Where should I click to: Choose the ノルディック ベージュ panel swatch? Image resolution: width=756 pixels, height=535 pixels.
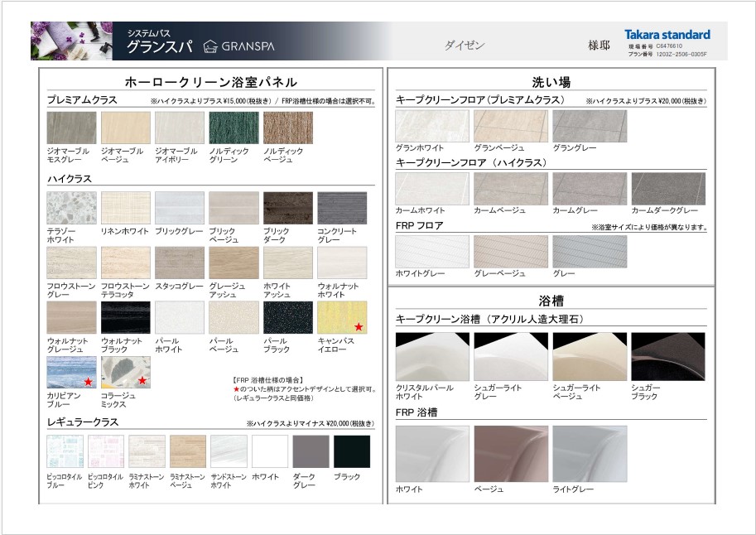288,128
